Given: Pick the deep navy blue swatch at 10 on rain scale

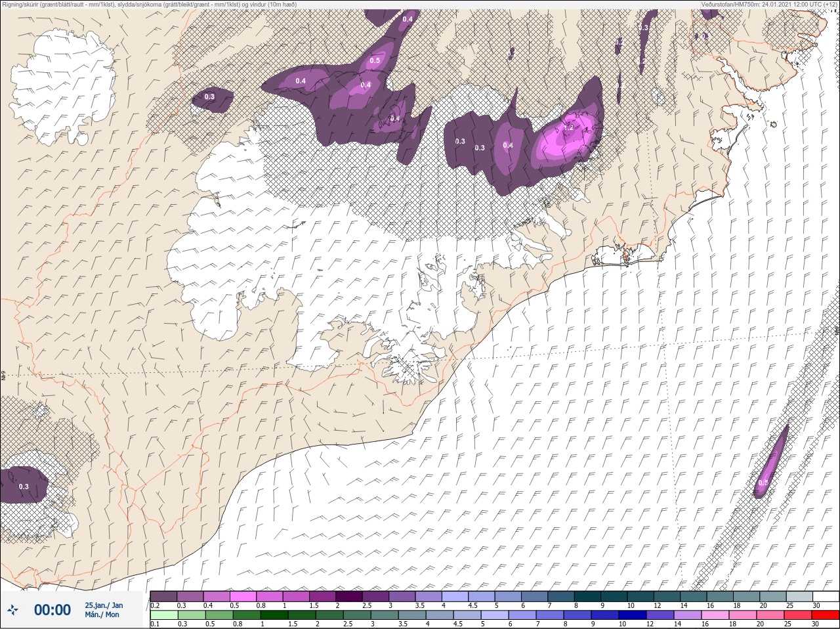Looking at the screenshot, I should (x=633, y=615).
